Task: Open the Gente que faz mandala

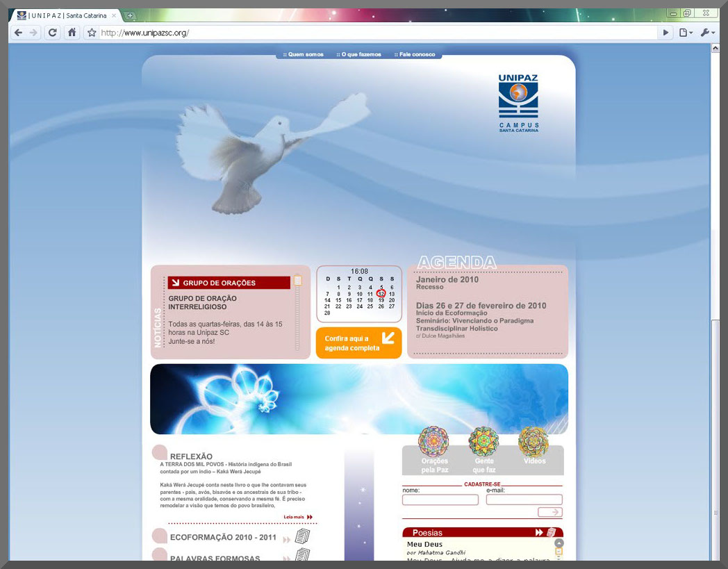Action: point(483,442)
